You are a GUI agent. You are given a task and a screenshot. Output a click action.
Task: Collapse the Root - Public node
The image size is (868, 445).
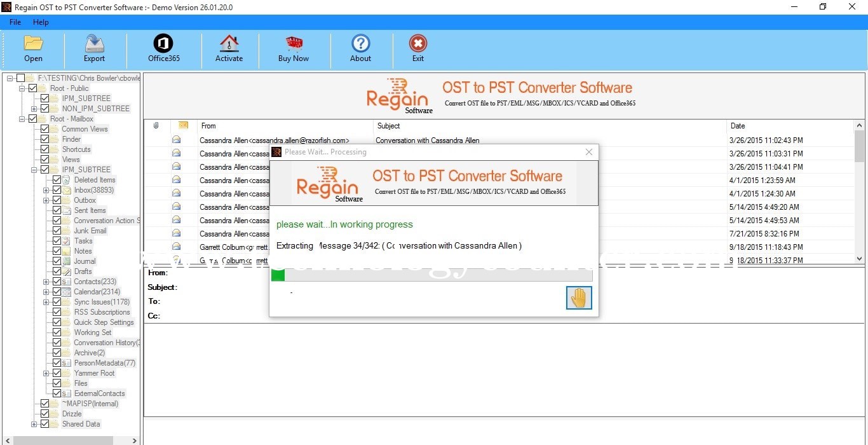tap(22, 88)
